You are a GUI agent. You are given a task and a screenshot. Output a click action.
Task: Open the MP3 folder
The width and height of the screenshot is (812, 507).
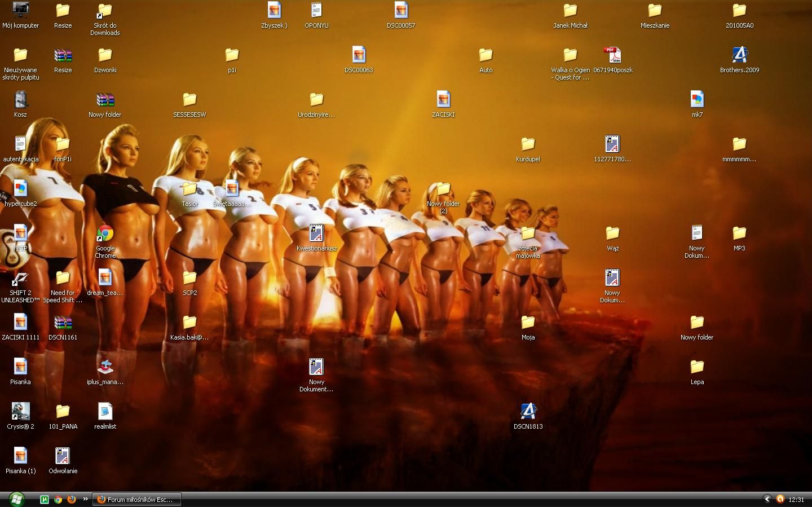[739, 233]
